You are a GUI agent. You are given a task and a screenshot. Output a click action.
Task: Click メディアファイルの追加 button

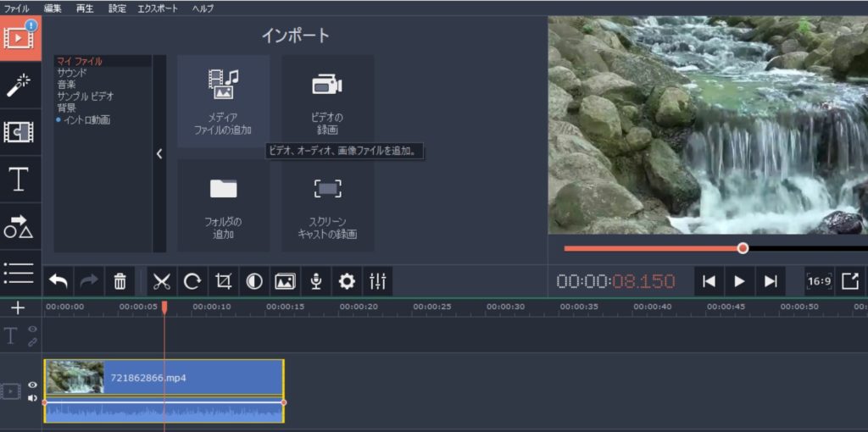[x=224, y=102]
